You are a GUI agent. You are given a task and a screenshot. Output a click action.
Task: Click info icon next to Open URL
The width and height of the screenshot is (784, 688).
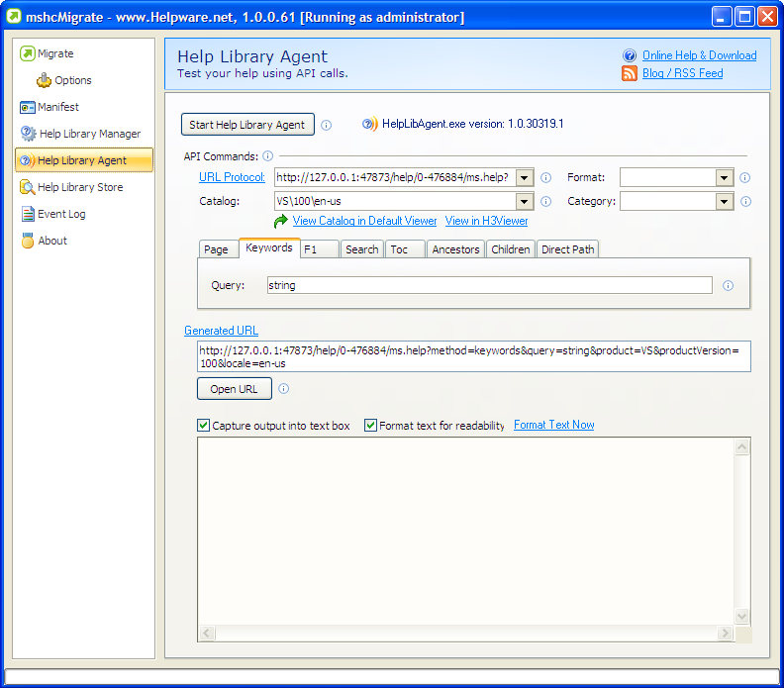pos(283,388)
